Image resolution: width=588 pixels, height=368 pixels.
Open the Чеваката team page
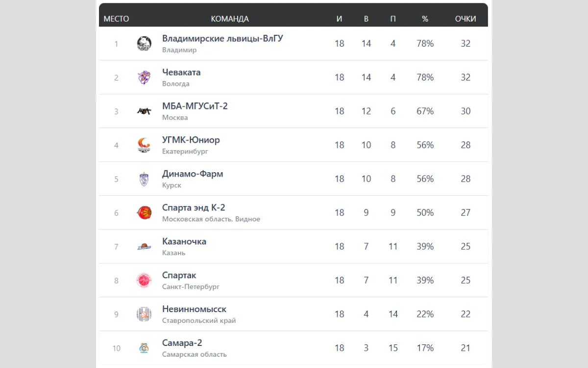[181, 73]
